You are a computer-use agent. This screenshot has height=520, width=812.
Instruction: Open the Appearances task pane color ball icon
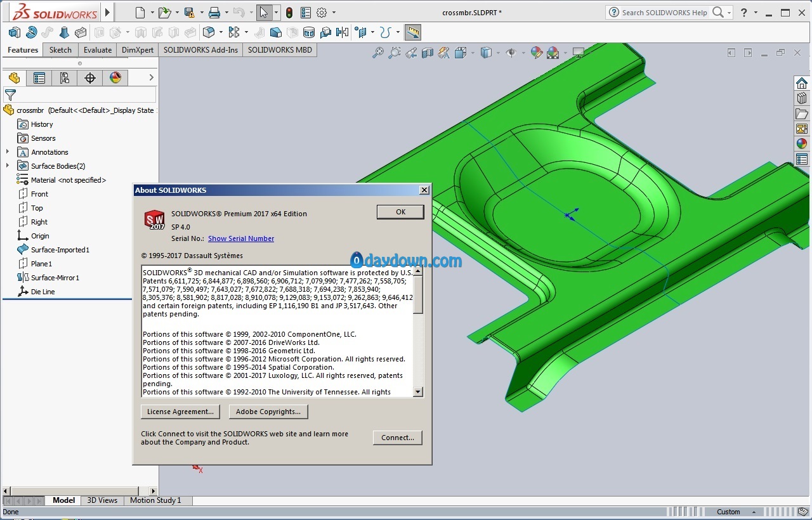pyautogui.click(x=802, y=144)
